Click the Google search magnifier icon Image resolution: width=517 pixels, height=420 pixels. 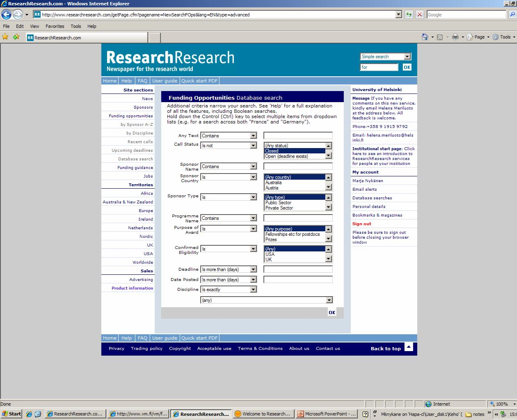512,14
